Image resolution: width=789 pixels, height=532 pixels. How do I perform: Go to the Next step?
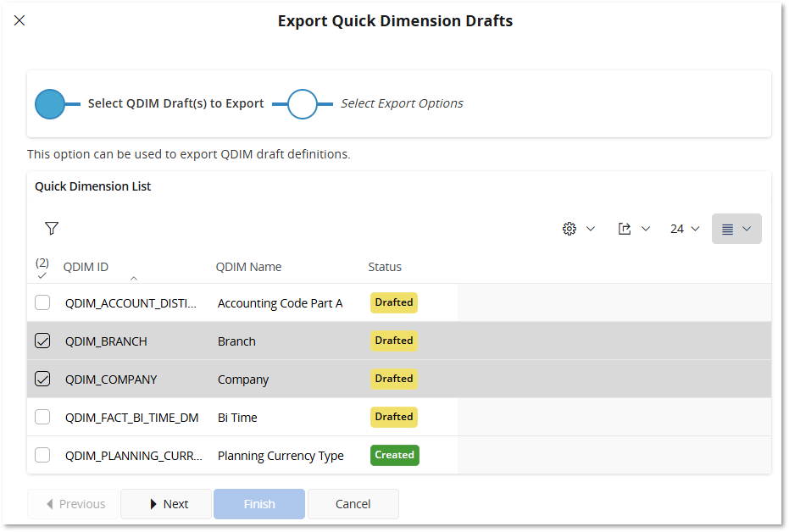pyautogui.click(x=166, y=504)
